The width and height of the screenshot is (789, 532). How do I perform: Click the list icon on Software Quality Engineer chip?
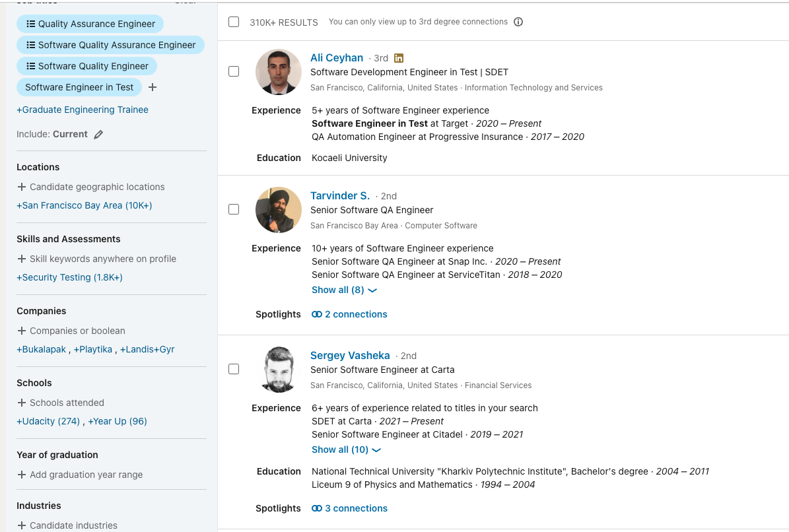tap(30, 66)
